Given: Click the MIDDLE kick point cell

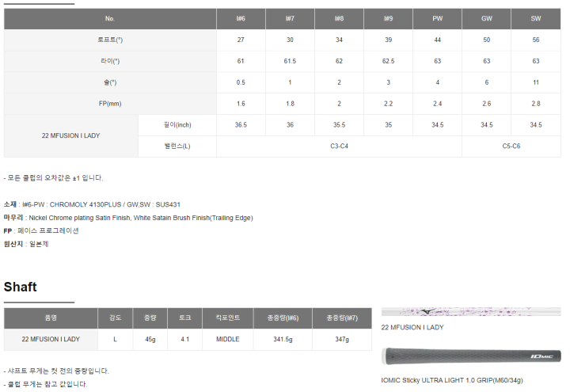Looking at the screenshot, I should [228, 339].
